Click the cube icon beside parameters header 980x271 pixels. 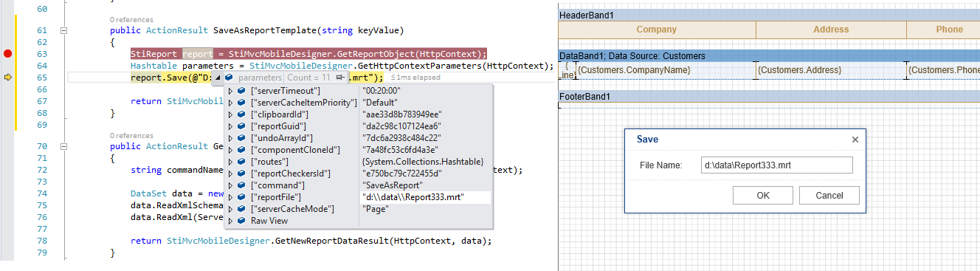(x=229, y=78)
